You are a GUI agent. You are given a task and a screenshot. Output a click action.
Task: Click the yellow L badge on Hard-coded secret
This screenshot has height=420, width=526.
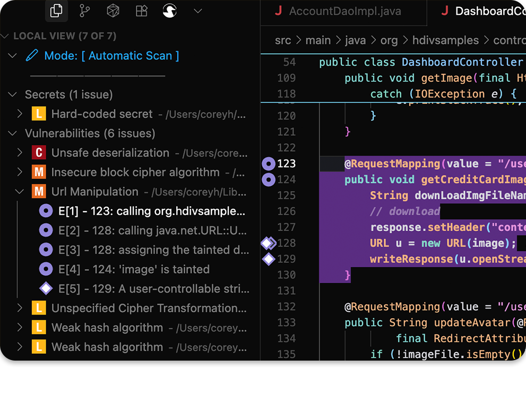pyautogui.click(x=39, y=114)
